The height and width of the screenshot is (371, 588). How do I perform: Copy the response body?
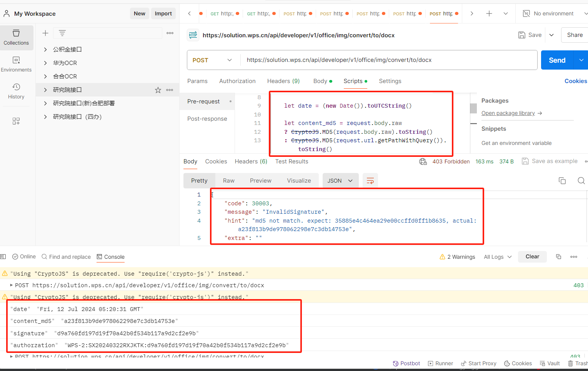562,181
